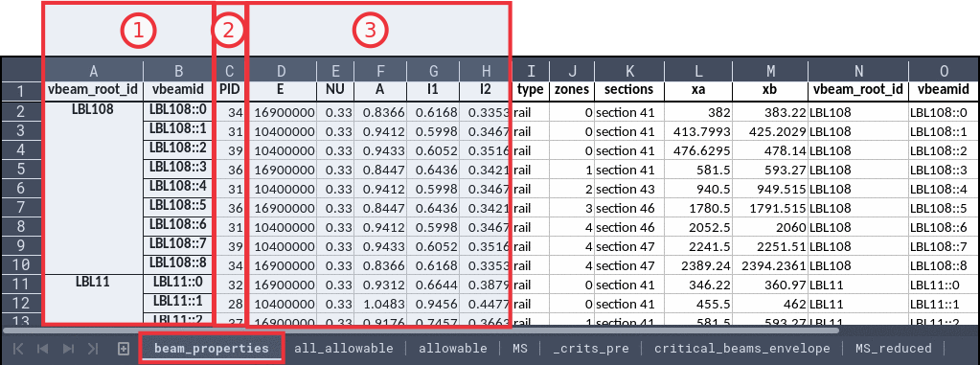980x365 pixels.
Task: Go to last sheet arrow
Action: click(x=93, y=349)
